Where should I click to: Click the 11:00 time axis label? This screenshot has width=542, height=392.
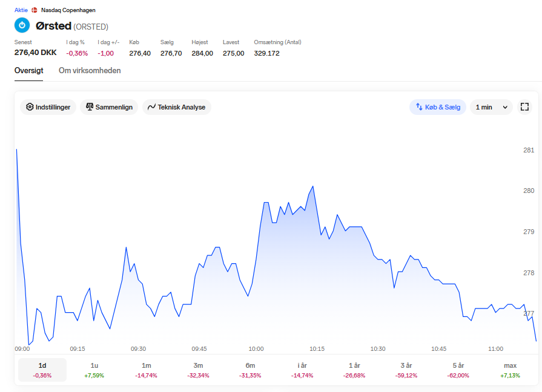(496, 349)
